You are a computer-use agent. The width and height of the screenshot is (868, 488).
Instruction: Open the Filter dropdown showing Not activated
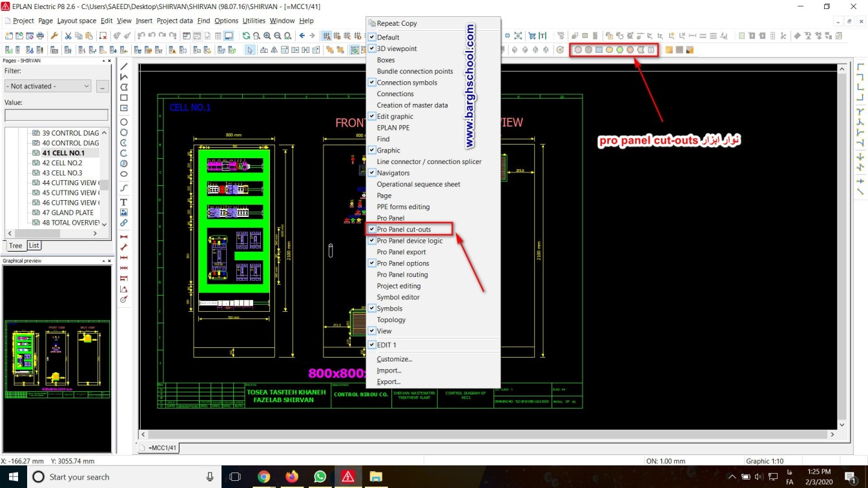coord(48,86)
